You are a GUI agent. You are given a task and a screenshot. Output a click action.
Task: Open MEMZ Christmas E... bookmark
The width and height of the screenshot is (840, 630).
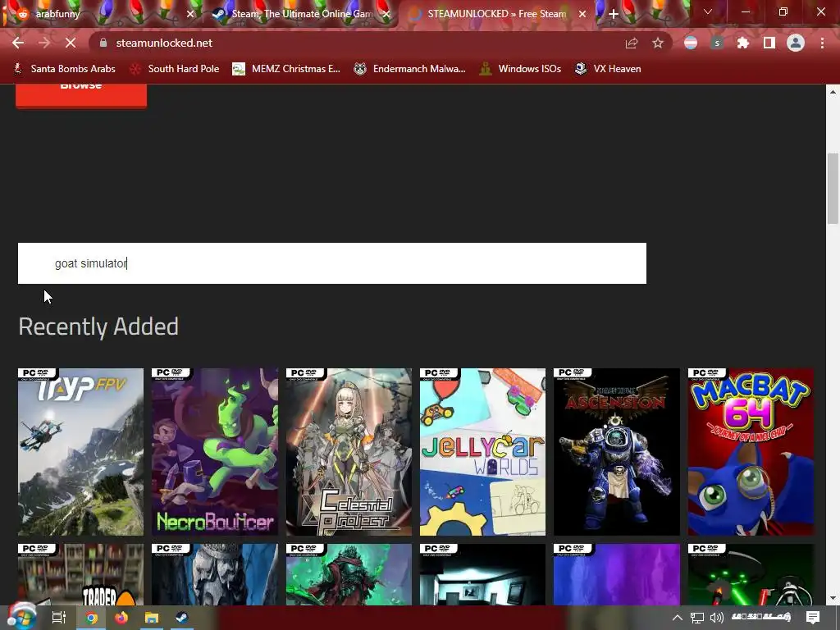(286, 69)
